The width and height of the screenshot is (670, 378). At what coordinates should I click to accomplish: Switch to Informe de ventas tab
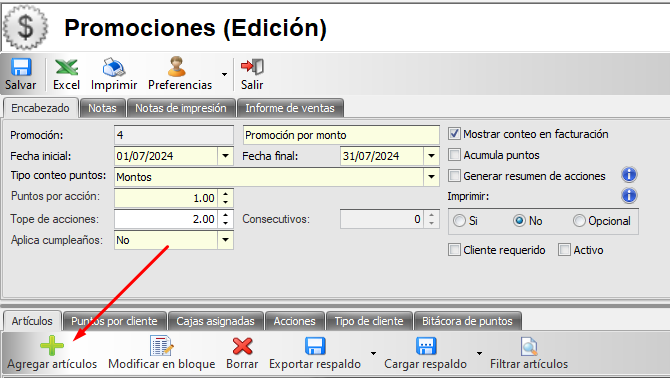pos(290,108)
